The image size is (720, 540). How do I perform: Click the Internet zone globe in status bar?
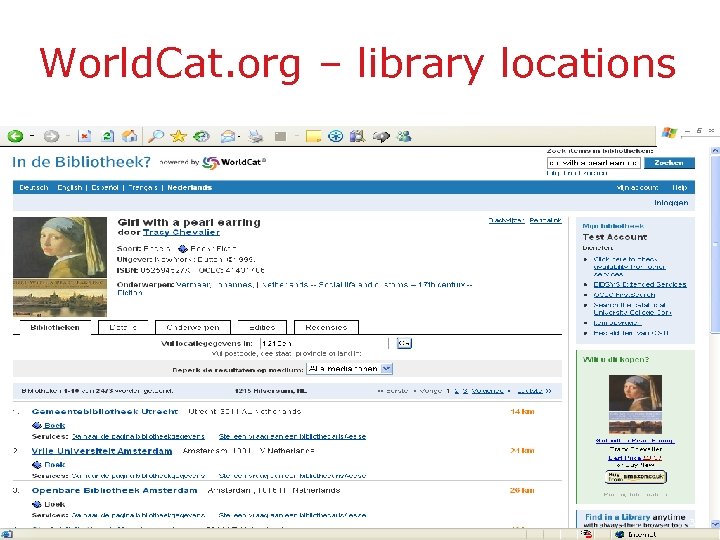pos(619,534)
